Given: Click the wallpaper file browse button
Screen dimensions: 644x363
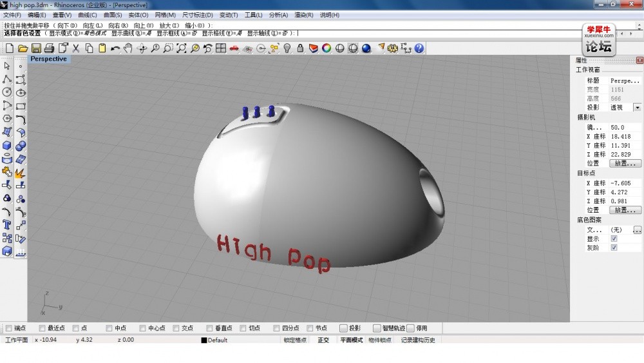Looking at the screenshot, I should point(637,230).
